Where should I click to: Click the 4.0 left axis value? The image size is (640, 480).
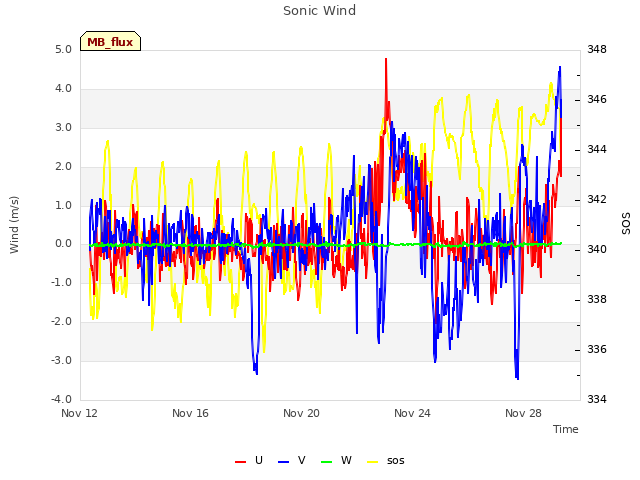click(x=63, y=88)
